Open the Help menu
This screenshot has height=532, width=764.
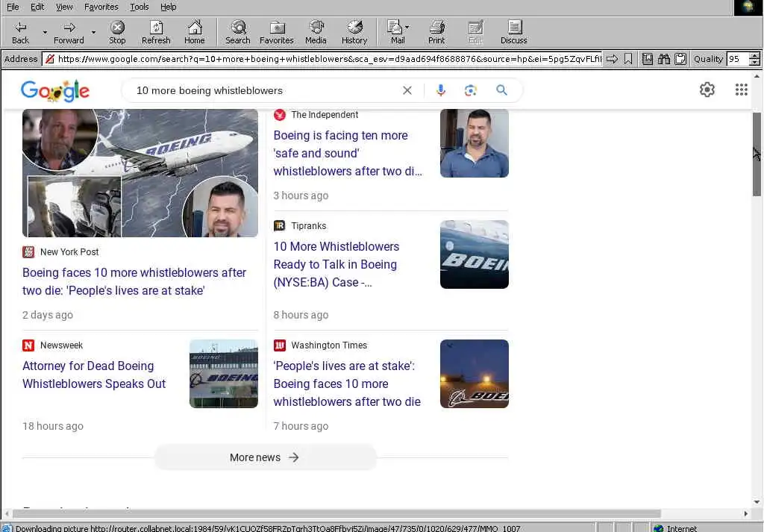click(168, 7)
